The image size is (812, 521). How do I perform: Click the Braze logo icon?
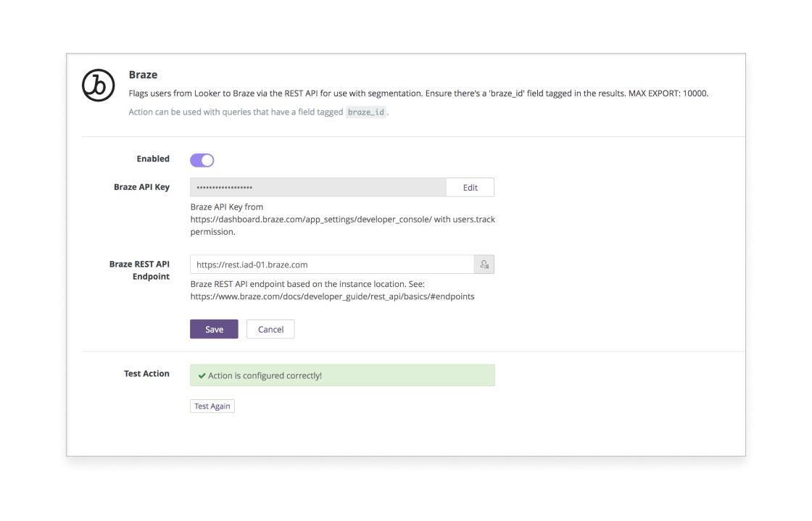(99, 86)
